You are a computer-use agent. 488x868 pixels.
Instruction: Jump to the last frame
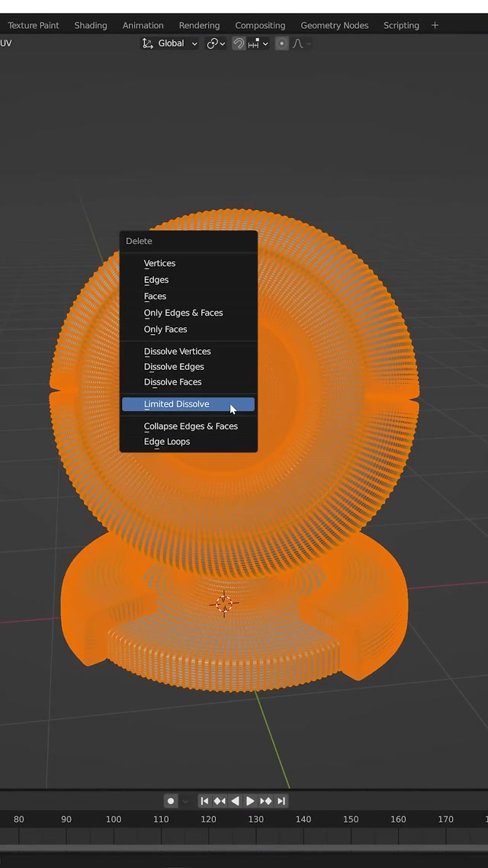281,801
